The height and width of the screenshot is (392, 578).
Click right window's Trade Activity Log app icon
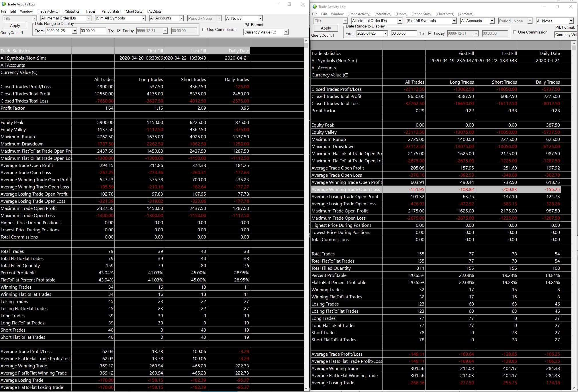(315, 7)
